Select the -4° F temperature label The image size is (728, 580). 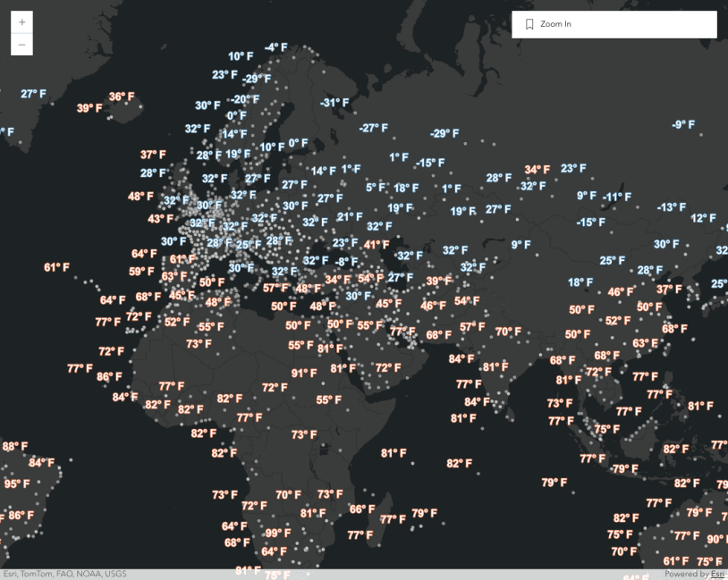coord(275,47)
